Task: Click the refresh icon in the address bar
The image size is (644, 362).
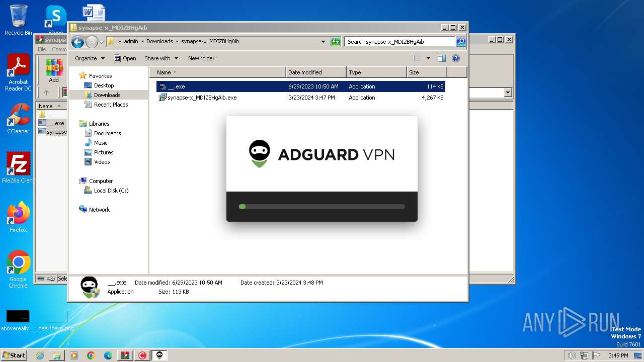Action: [x=336, y=42]
